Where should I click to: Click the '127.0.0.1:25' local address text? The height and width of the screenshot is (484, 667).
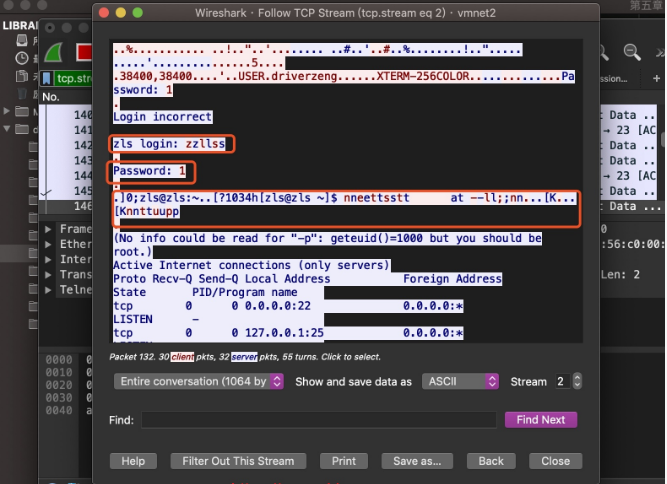[x=284, y=333]
